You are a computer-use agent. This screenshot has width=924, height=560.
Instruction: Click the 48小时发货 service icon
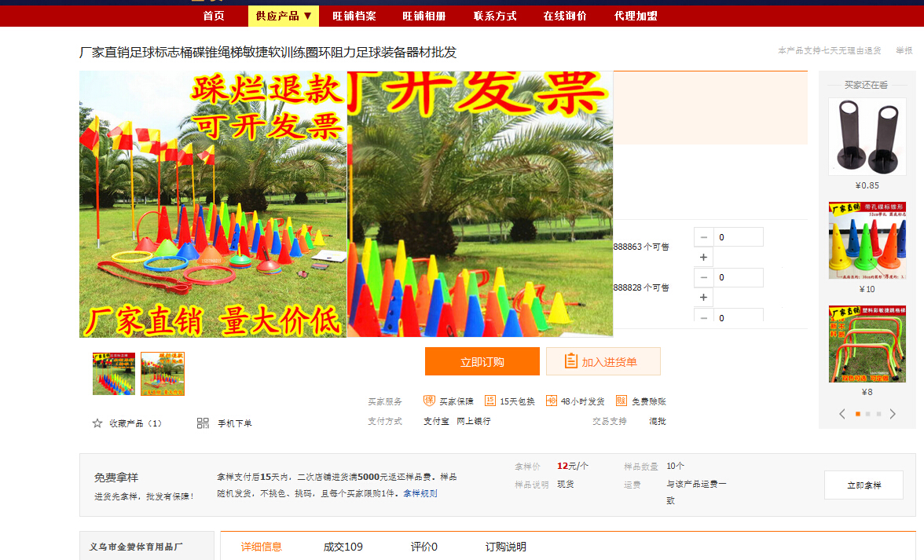click(x=552, y=401)
